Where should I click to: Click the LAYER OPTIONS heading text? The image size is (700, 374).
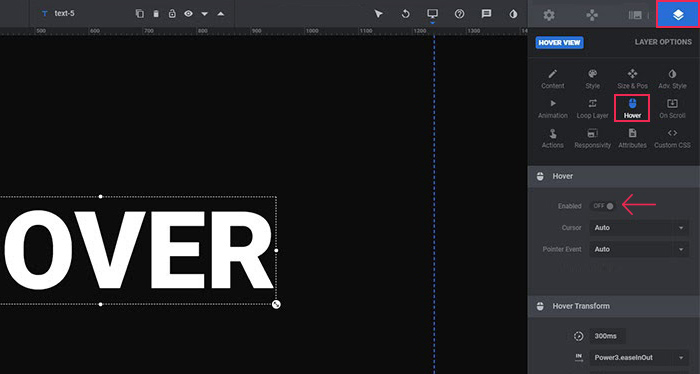coord(663,42)
